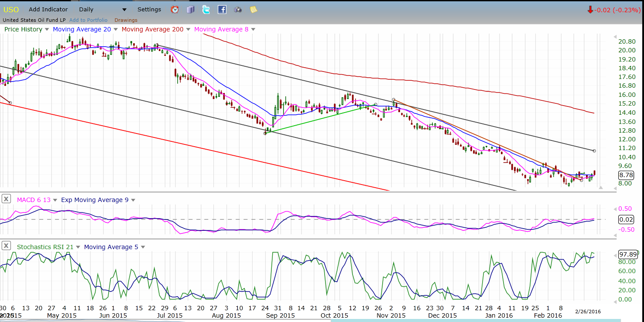Open the Add Indicator menu
Screen dimensions: 644x322
48,10
